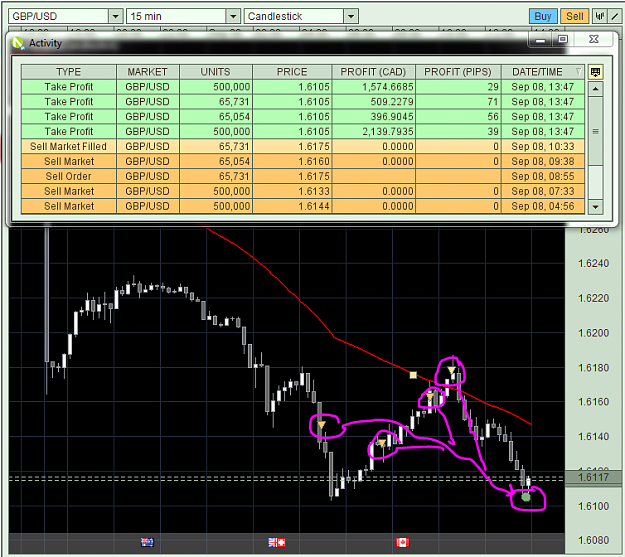
Task: Select the Sell Market Filled row
Action: click(x=303, y=146)
